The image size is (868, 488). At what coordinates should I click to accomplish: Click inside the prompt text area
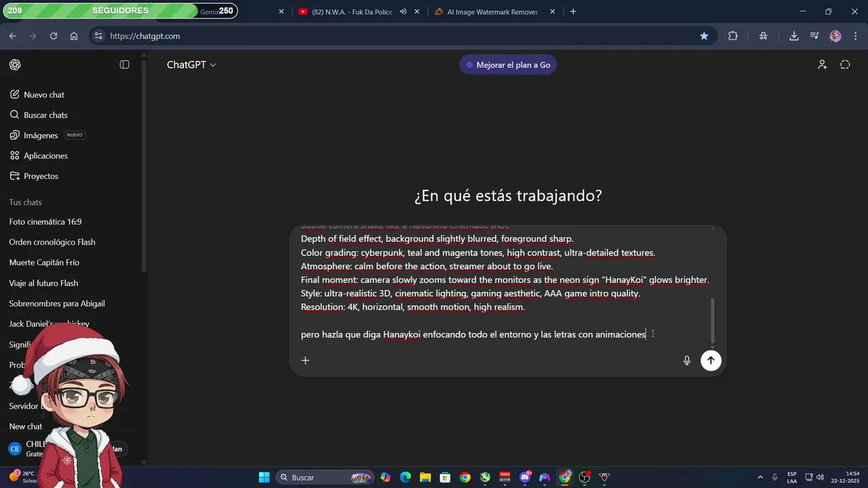click(x=505, y=286)
